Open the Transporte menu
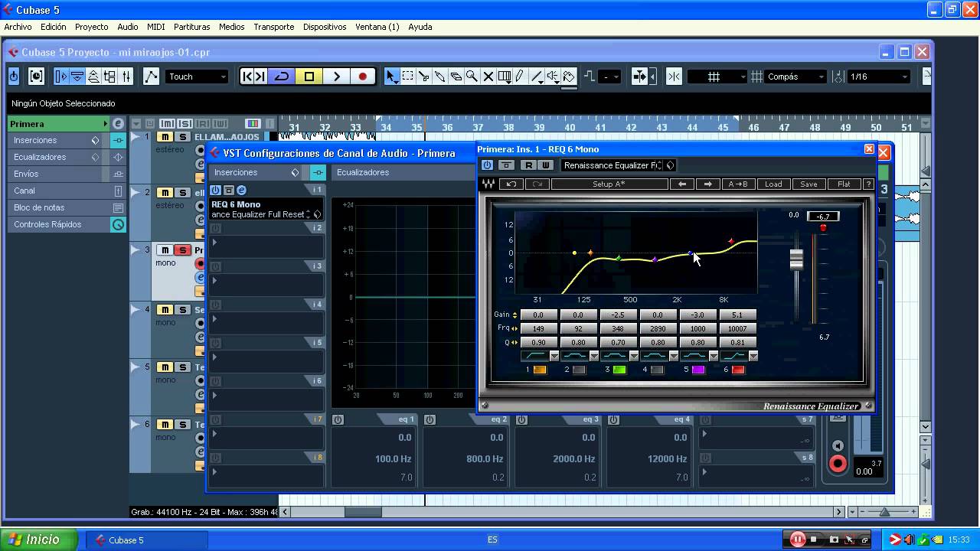The width and height of the screenshot is (980, 551). [x=273, y=27]
